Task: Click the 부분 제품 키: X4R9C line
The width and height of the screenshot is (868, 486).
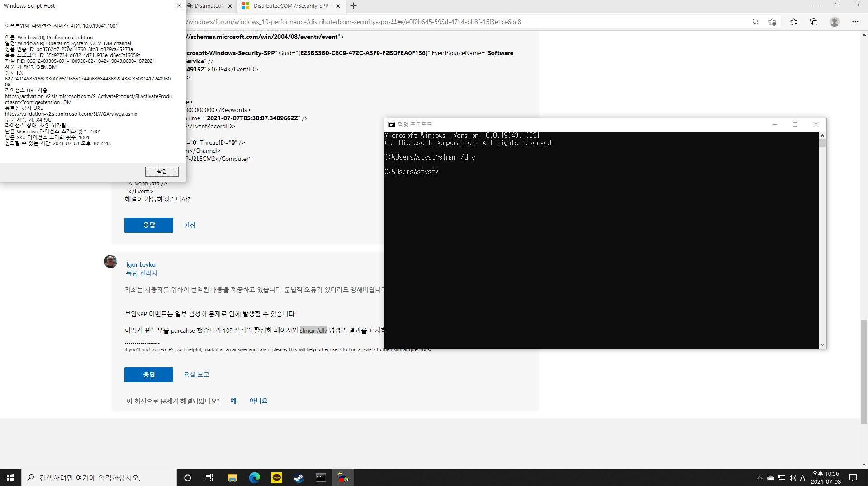Action: click(28, 120)
